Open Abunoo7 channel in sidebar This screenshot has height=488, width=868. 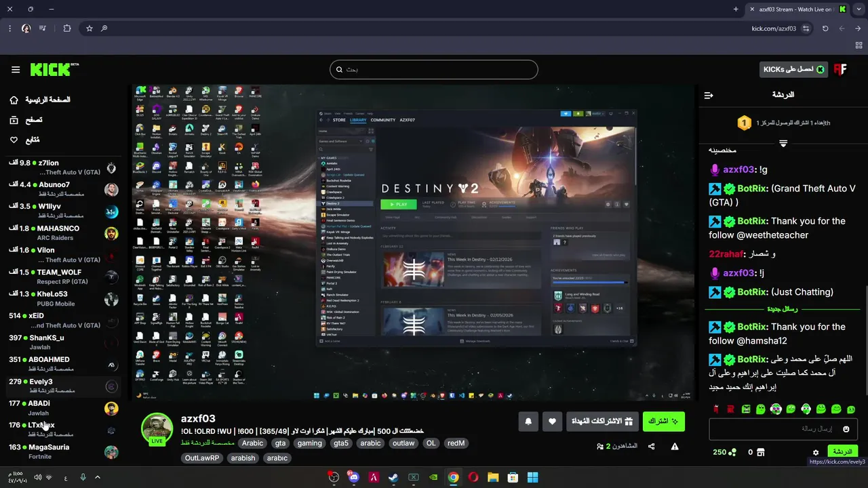pyautogui.click(x=64, y=189)
